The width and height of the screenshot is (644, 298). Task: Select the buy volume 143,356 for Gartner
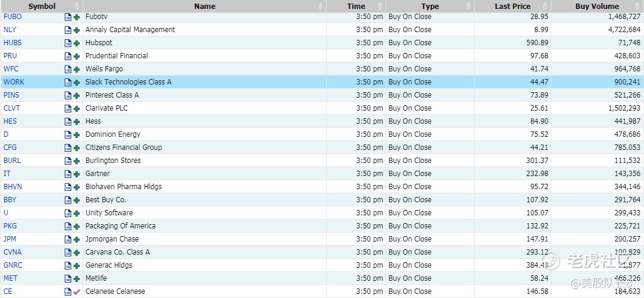pyautogui.click(x=627, y=174)
